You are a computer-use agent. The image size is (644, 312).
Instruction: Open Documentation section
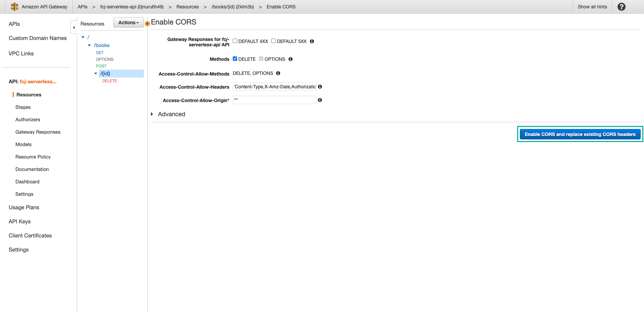[32, 169]
